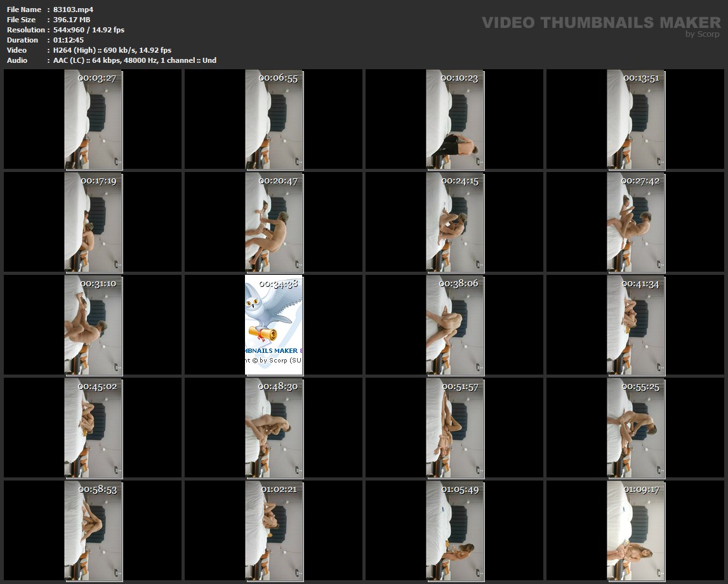Screen dimensions: 728x584
Task: Click the 00:41:34 timestamp label
Action: coord(640,284)
